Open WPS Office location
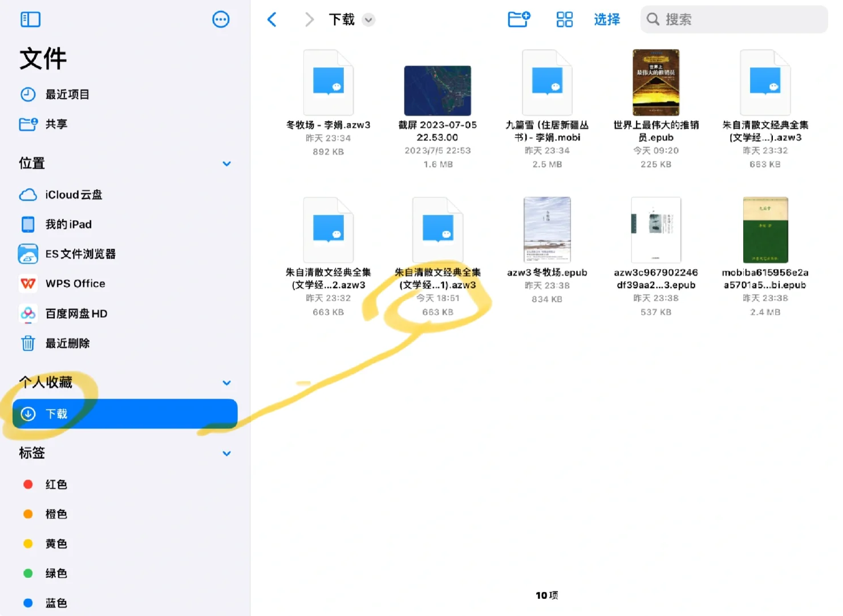This screenshot has width=843, height=616. click(x=125, y=284)
